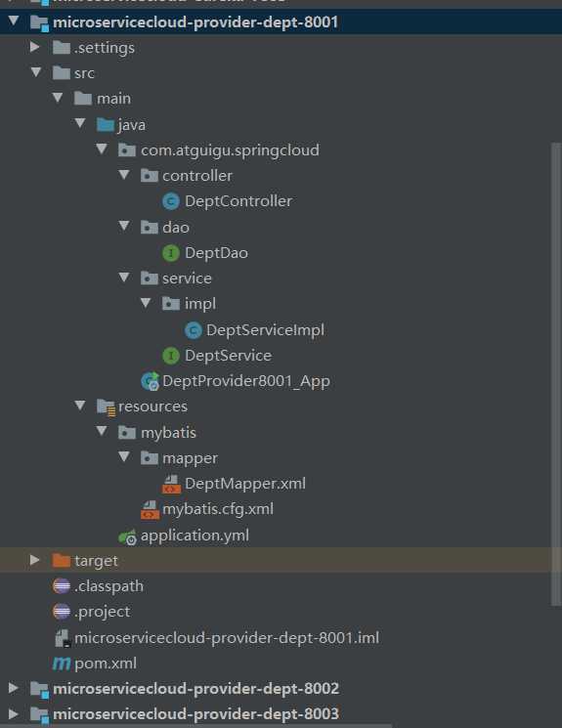This screenshot has height=728, width=562.
Task: Click the .settings folder icon
Action: point(62,47)
